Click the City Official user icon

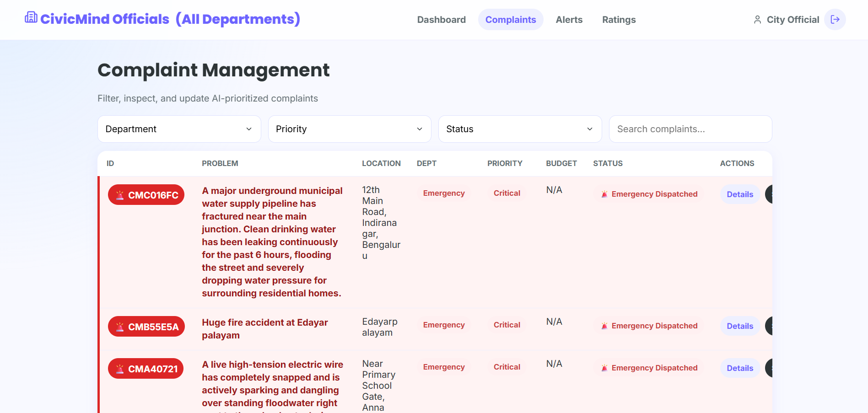(x=758, y=20)
